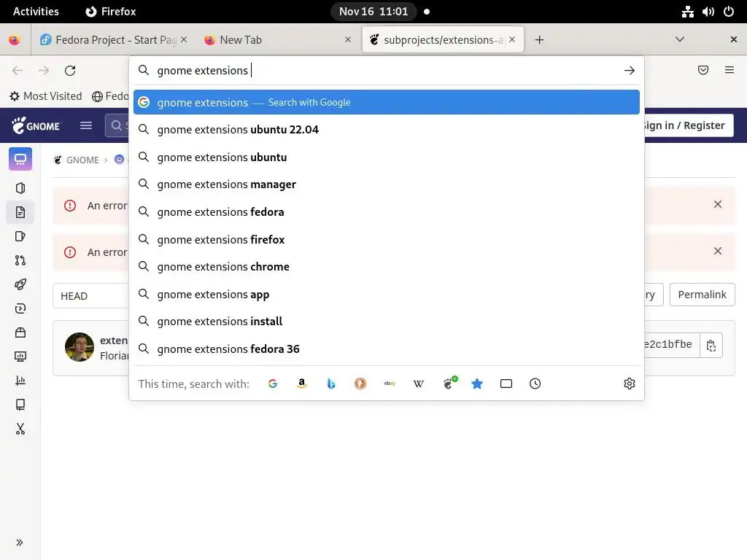The image size is (747, 560).
Task: Open the Analytics chart icon in the sidebar
Action: coord(20,381)
